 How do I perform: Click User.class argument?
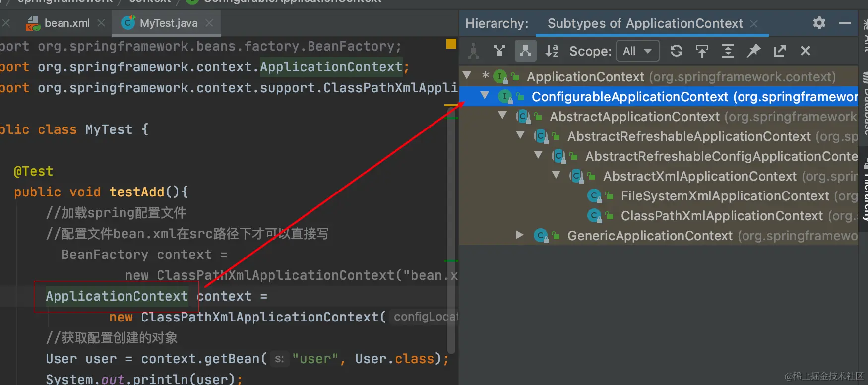point(394,359)
